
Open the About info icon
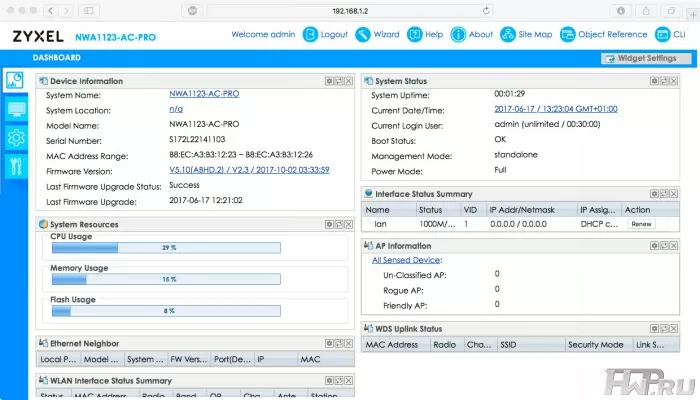[x=458, y=34]
